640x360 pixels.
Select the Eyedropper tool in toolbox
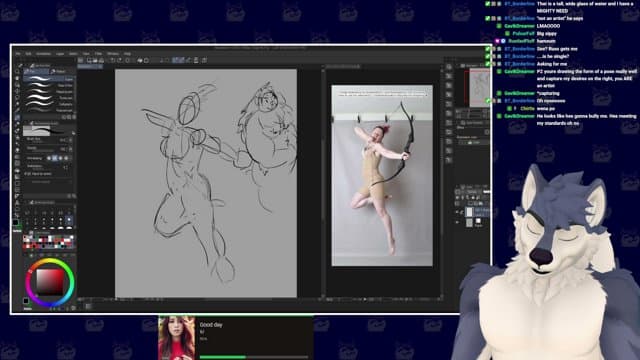click(x=17, y=110)
